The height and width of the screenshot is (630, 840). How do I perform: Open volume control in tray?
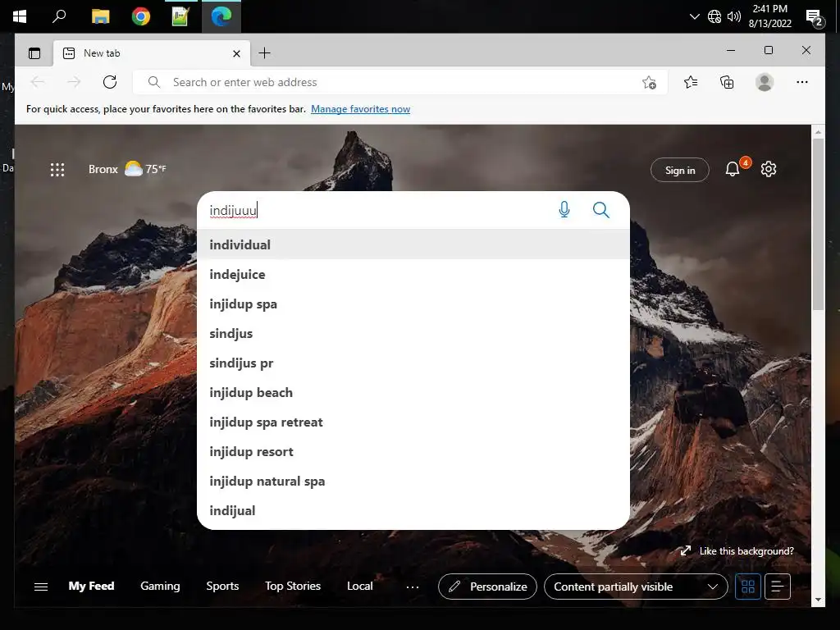click(x=734, y=16)
